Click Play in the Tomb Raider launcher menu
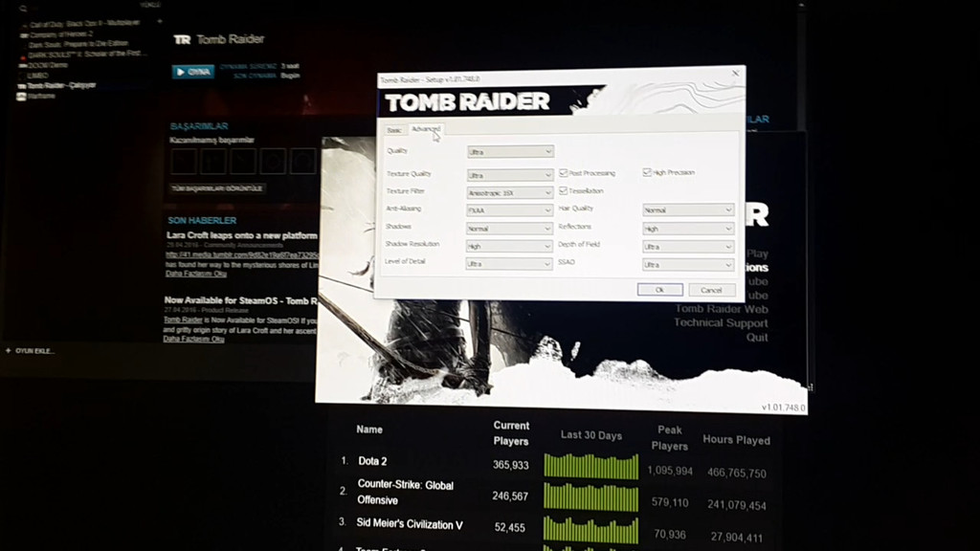980x551 pixels. point(757,253)
